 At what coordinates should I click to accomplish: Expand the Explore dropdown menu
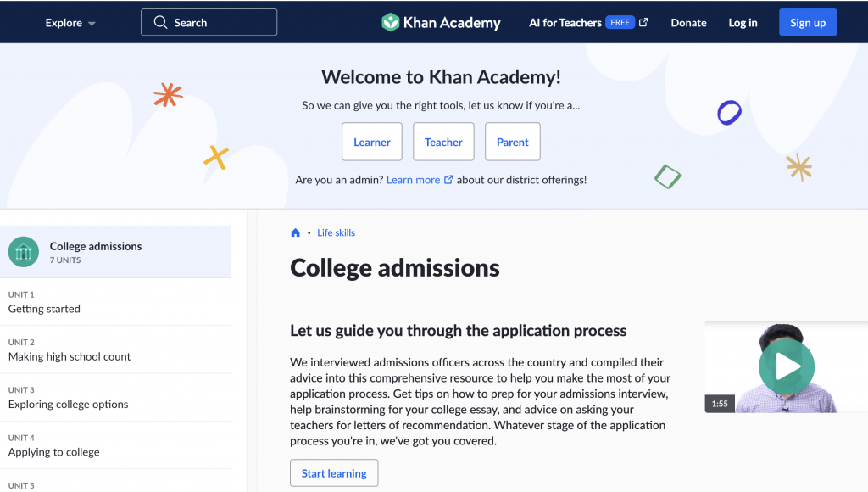pyautogui.click(x=70, y=23)
